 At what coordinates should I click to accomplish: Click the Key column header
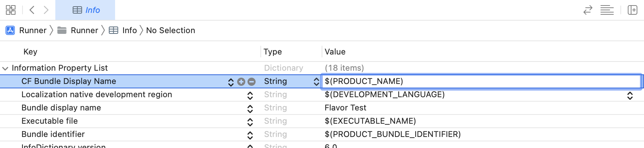[30, 52]
